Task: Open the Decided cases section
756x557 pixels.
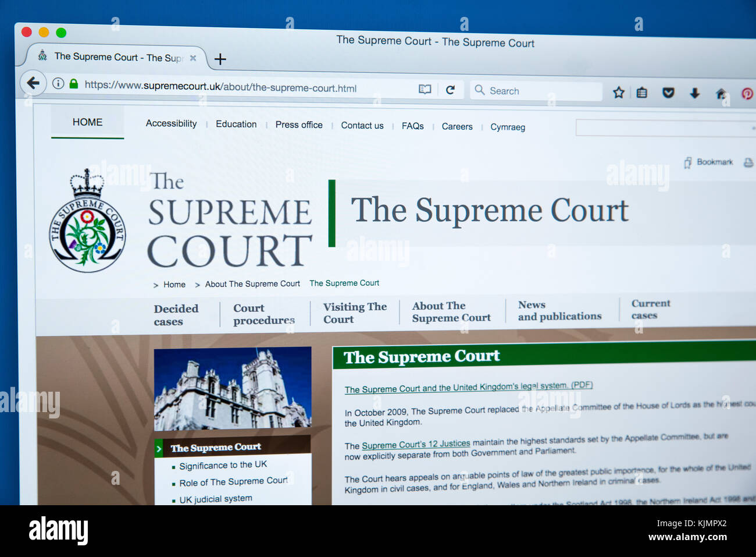Action: tap(176, 315)
